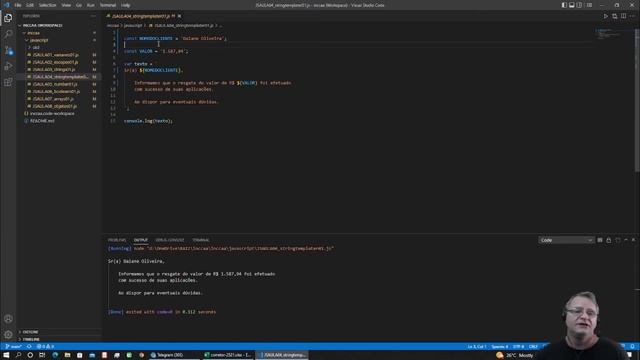Switch to the Output panel tab

(x=141, y=240)
